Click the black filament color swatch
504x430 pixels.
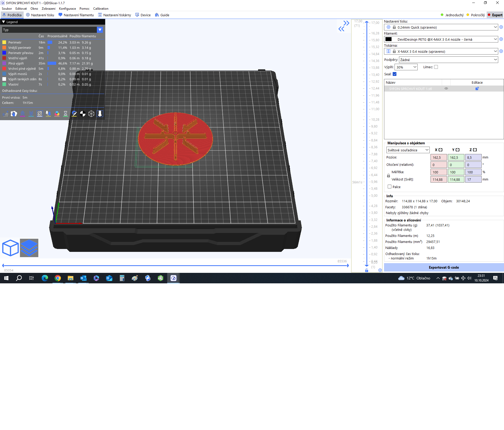click(388, 39)
